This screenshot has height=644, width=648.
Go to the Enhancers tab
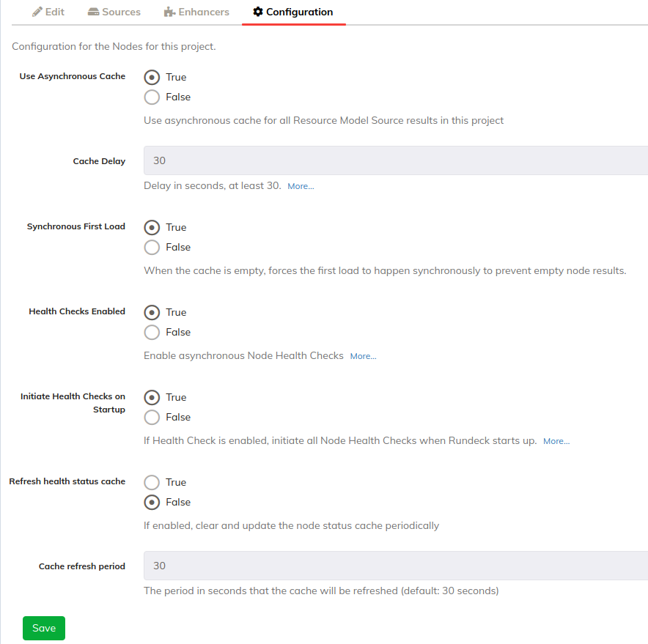196,12
